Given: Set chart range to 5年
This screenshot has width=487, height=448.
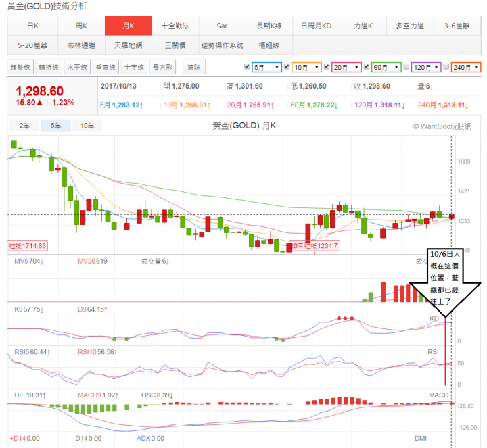Looking at the screenshot, I should [56, 126].
